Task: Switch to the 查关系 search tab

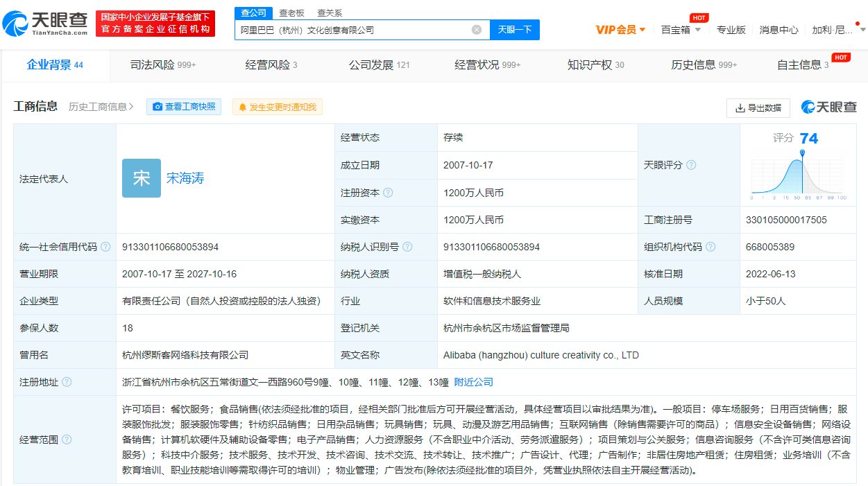Action: [x=330, y=12]
